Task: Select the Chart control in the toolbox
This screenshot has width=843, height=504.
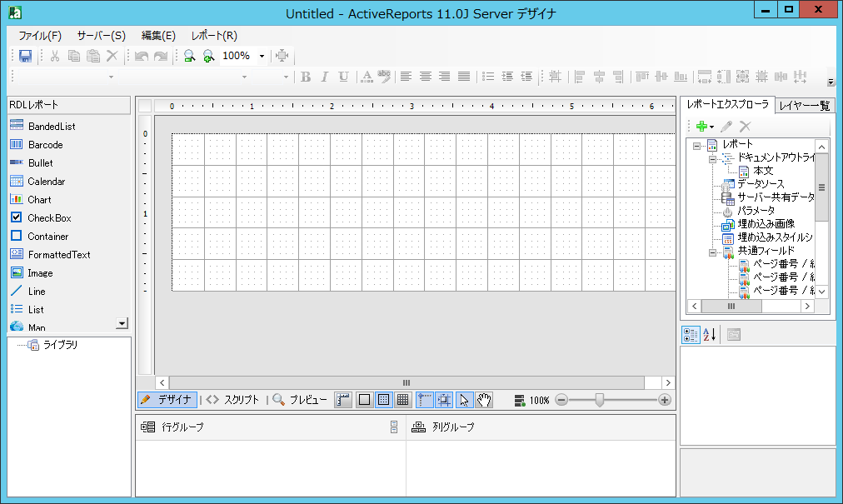Action: (x=39, y=200)
